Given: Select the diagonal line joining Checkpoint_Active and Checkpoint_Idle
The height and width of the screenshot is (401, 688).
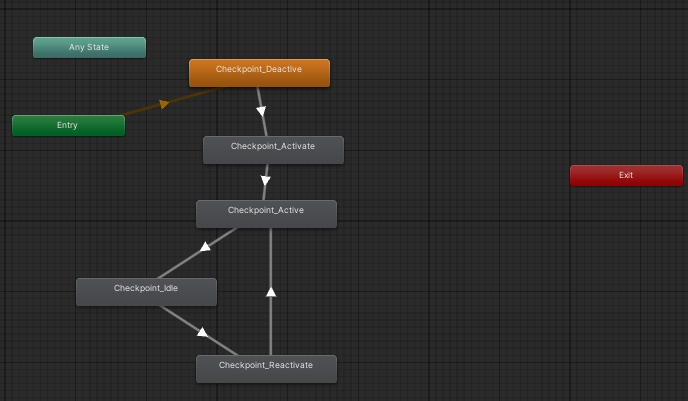Looking at the screenshot, I should coord(180,263).
